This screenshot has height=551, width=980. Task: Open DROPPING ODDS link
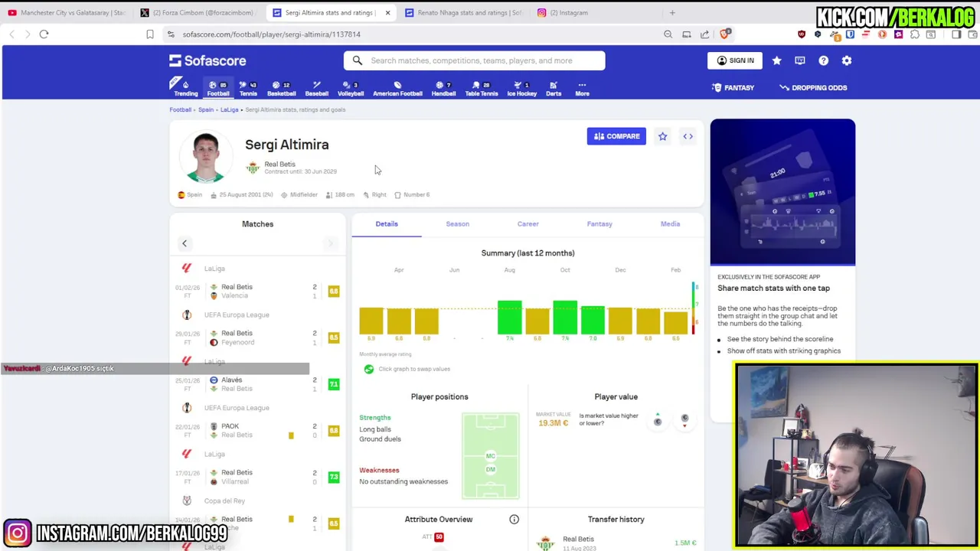pyautogui.click(x=813, y=88)
